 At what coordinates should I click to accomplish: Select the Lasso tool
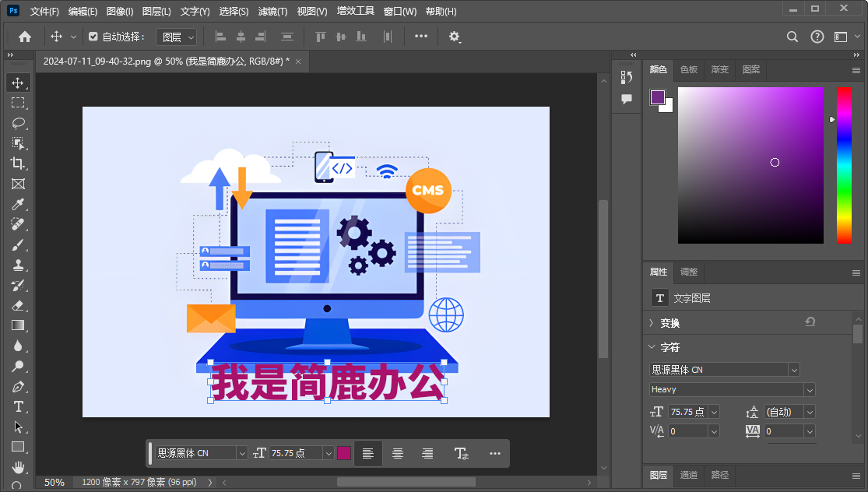point(17,123)
